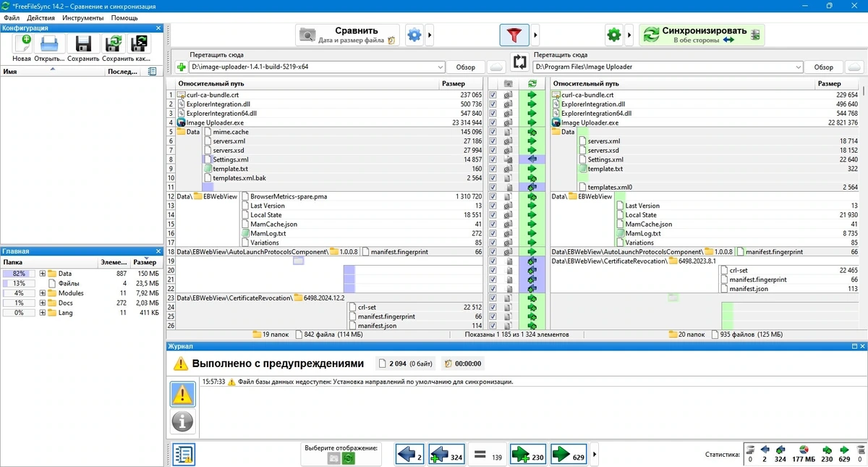Toggle equal items view filter 139
Viewport: 868px width, 467px height.
[486, 455]
